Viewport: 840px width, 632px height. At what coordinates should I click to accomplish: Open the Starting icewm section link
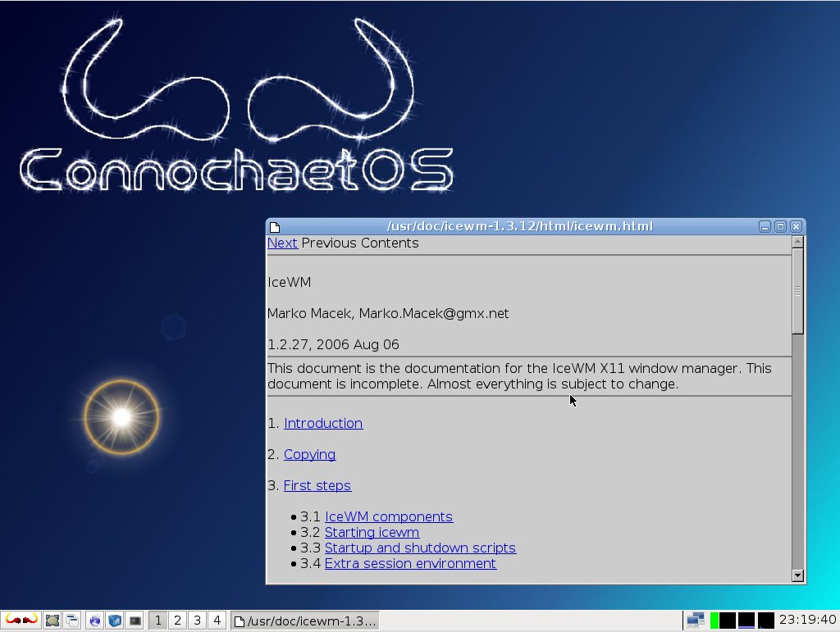[372, 533]
